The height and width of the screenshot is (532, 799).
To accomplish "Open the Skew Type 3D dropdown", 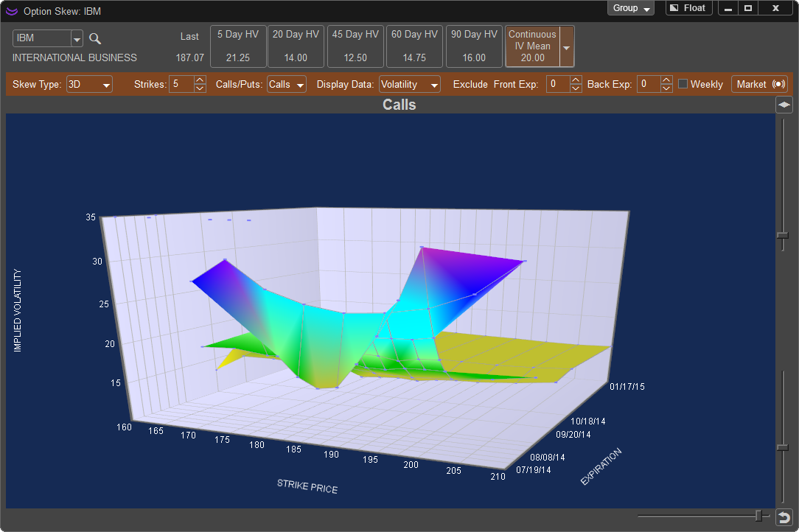I will (x=89, y=85).
